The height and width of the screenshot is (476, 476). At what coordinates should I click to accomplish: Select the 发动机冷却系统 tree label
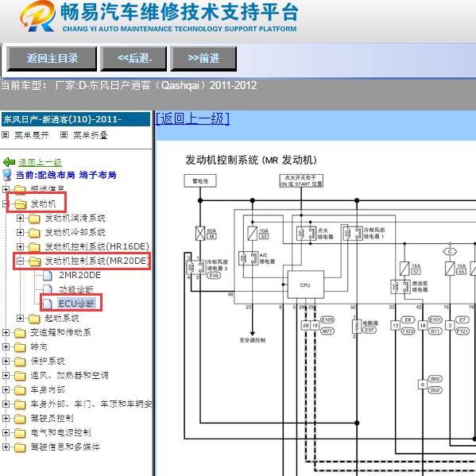pyautogui.click(x=75, y=232)
